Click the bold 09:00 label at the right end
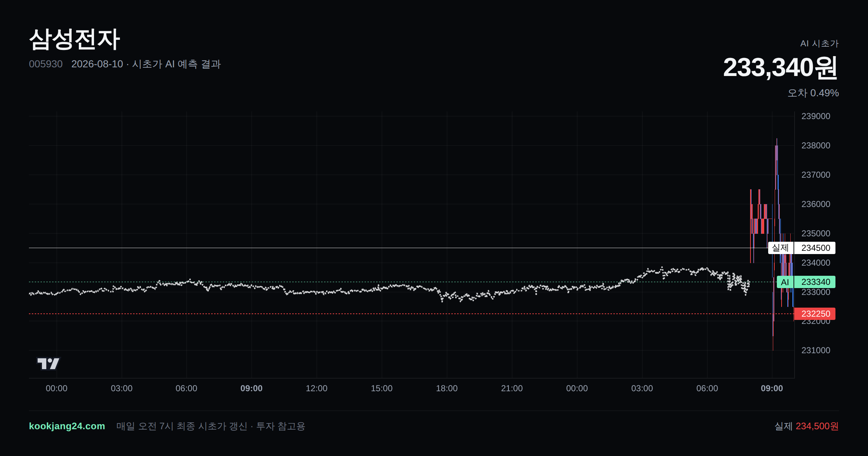This screenshot has height=456, width=868. coord(772,388)
